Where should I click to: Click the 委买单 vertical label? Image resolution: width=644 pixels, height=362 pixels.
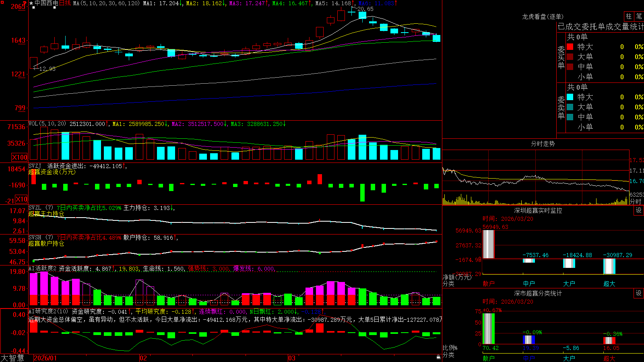[561, 58]
